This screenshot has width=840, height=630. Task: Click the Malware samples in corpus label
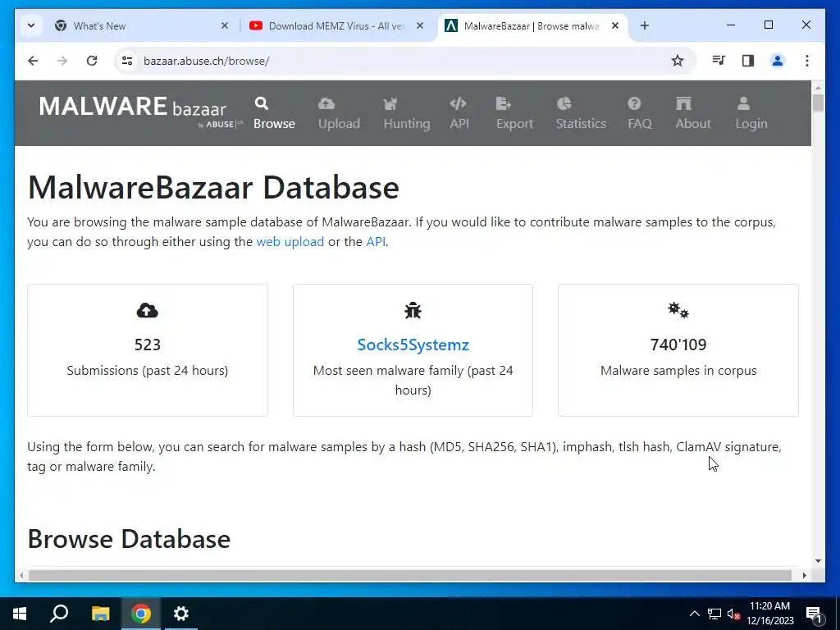click(678, 370)
